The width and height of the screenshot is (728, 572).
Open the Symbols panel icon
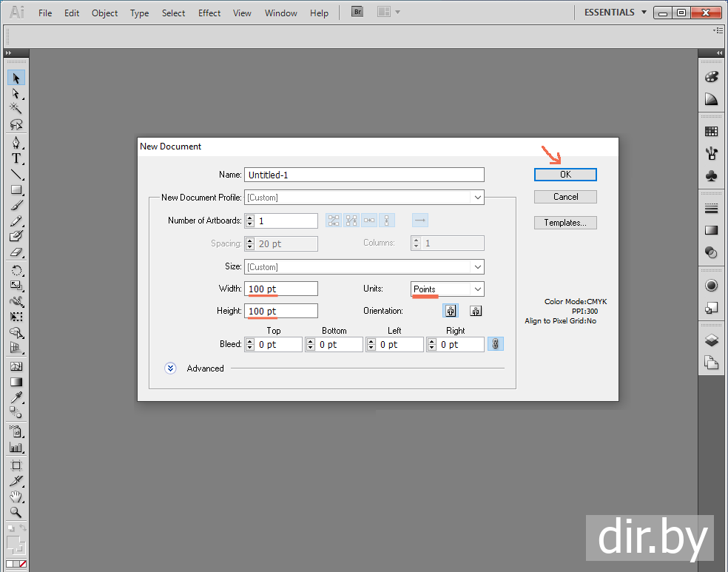coord(711,176)
